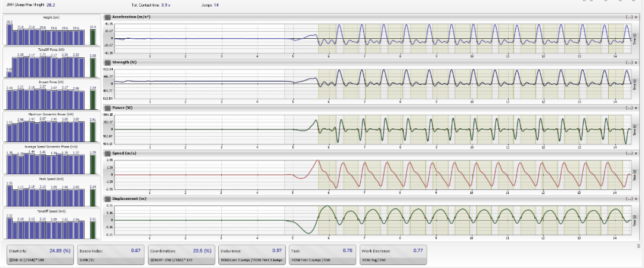Viewport: 644px width, 268px height.
Task: Click the green average bar in Height chart
Action: pos(92,38)
